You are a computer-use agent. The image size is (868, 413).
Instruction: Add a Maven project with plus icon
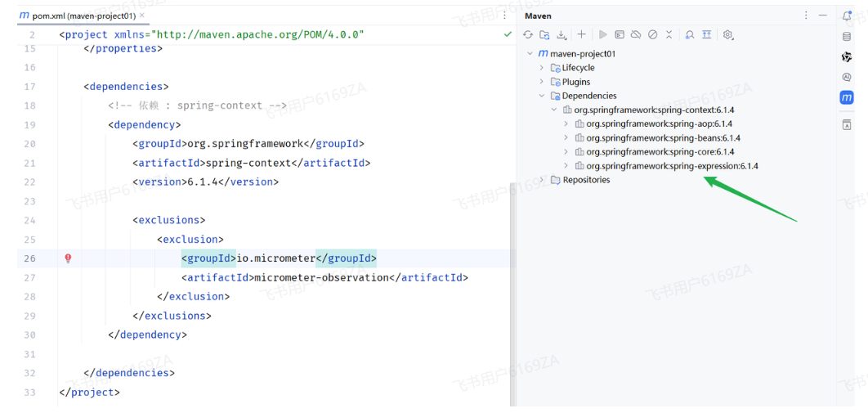coord(581,35)
